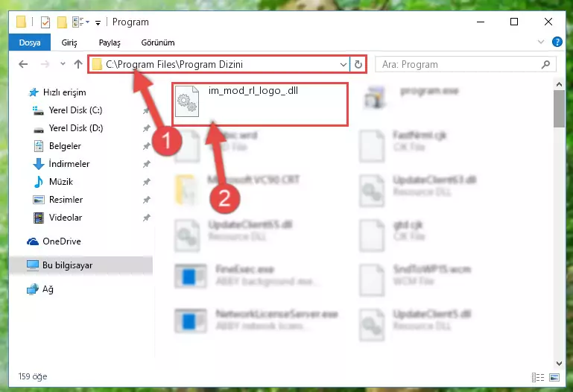Image resolution: width=573 pixels, height=392 pixels.
Task: Click the Müzik note icon
Action: [x=38, y=182]
